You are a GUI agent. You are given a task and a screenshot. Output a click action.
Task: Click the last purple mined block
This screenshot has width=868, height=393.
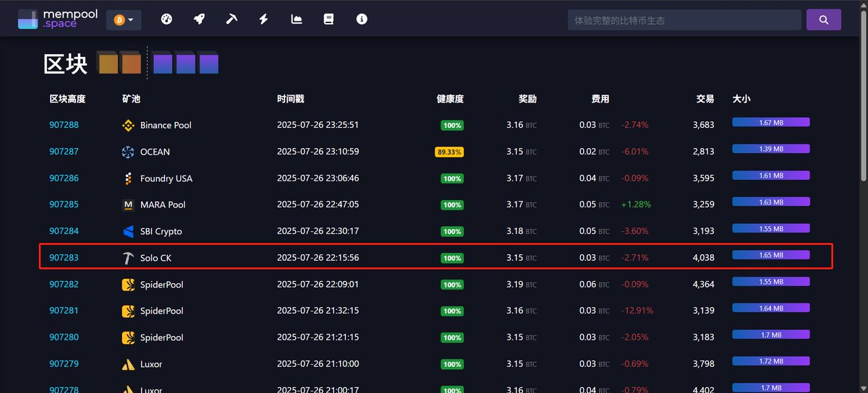pyautogui.click(x=209, y=64)
